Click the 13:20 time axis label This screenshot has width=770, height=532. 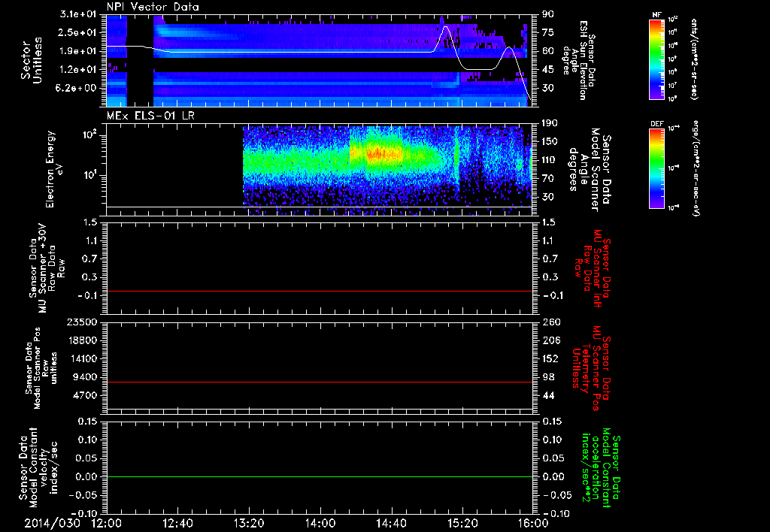[x=249, y=523]
